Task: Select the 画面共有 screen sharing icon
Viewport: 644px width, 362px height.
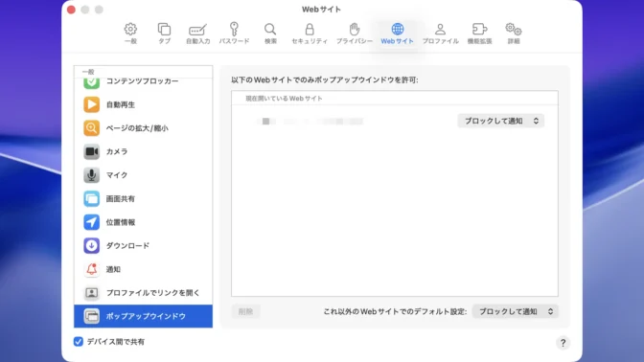Action: 92,198
